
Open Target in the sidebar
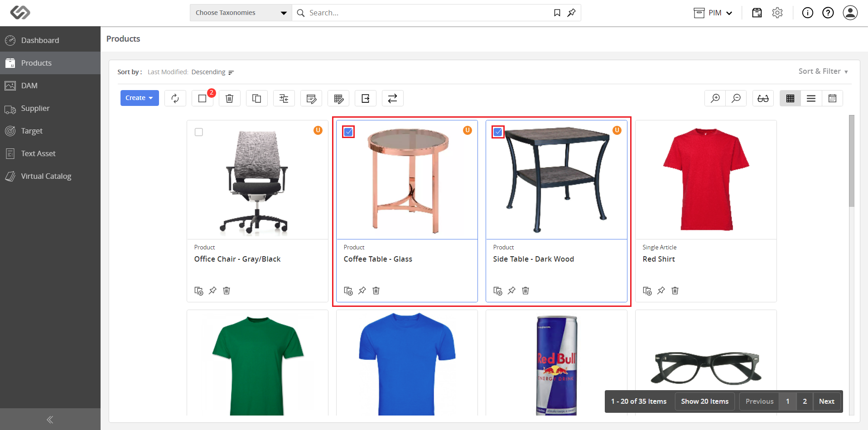point(50,131)
